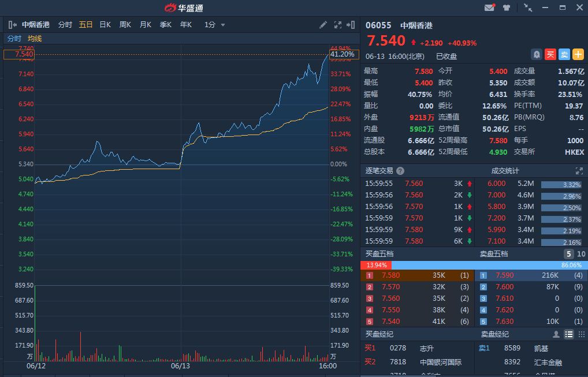This screenshot has width=588, height=377.
Task: Select ask level 1 at 7.590
Action: (531, 275)
